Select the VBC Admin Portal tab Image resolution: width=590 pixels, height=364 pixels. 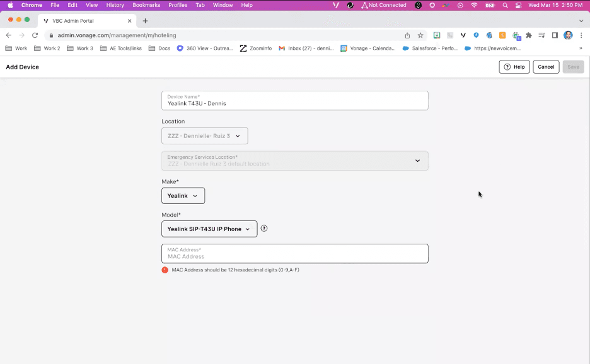tap(82, 21)
